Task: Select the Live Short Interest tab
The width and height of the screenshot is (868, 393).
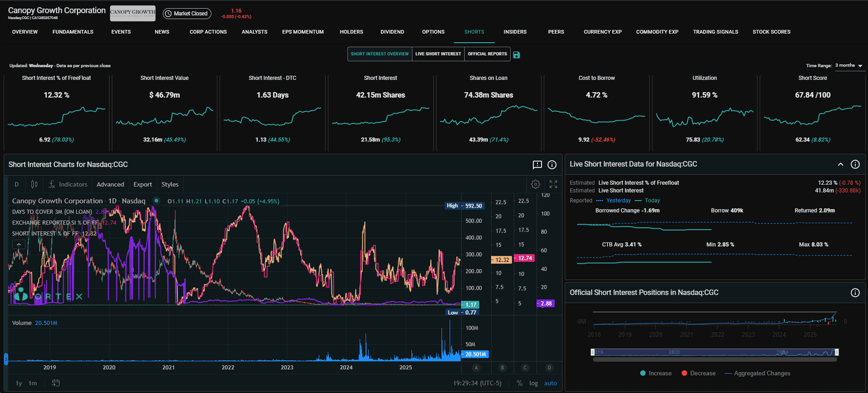Action: tap(438, 54)
